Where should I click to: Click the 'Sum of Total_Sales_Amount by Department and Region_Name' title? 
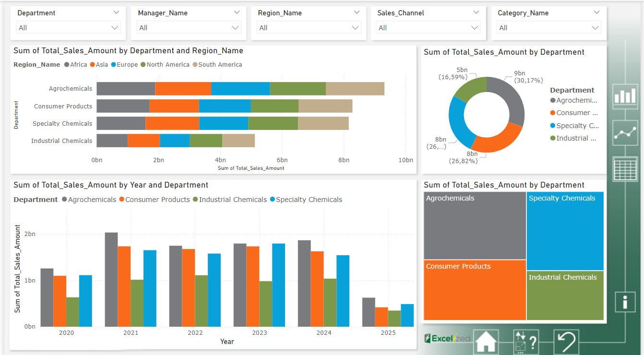[x=128, y=50]
